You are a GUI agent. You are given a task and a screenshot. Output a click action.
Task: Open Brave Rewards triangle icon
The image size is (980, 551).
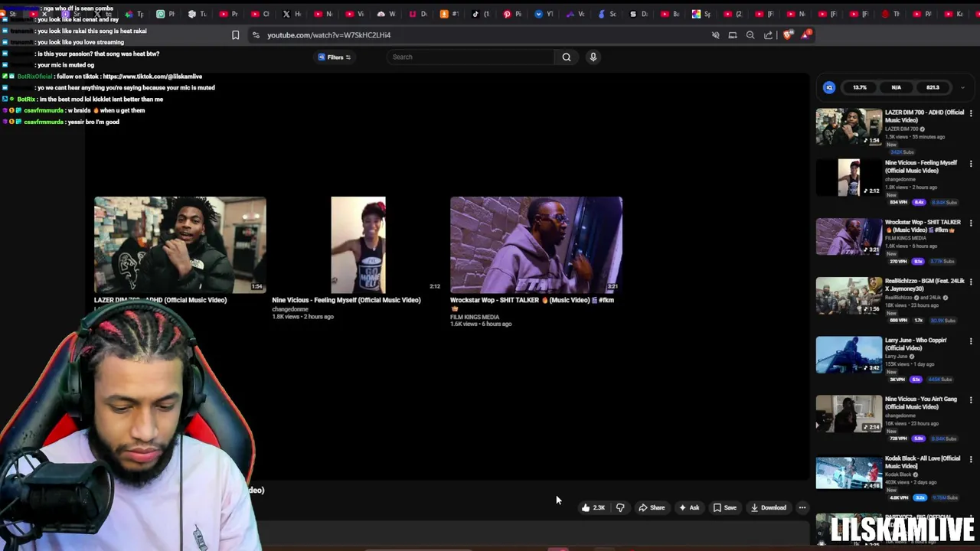(x=805, y=35)
